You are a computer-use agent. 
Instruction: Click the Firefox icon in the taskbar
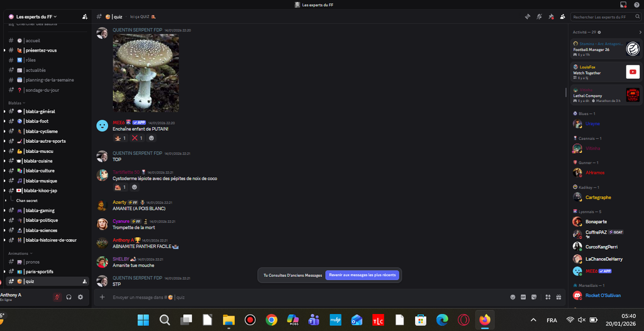click(484, 320)
